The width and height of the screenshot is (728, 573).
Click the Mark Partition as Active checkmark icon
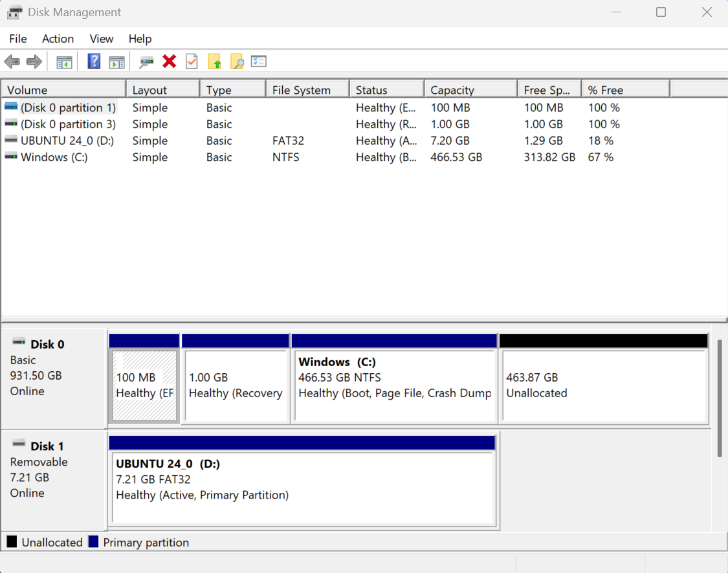(192, 61)
